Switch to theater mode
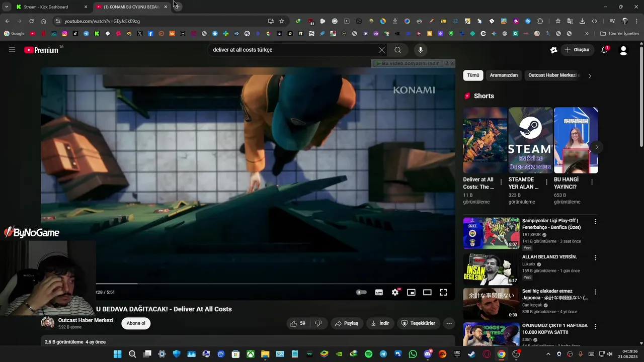This screenshot has width=644, height=362. [x=427, y=292]
